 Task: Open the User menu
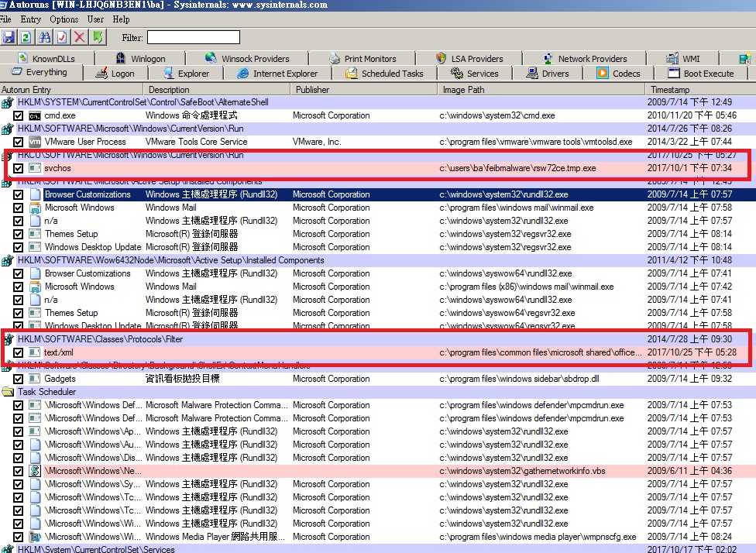click(x=95, y=19)
